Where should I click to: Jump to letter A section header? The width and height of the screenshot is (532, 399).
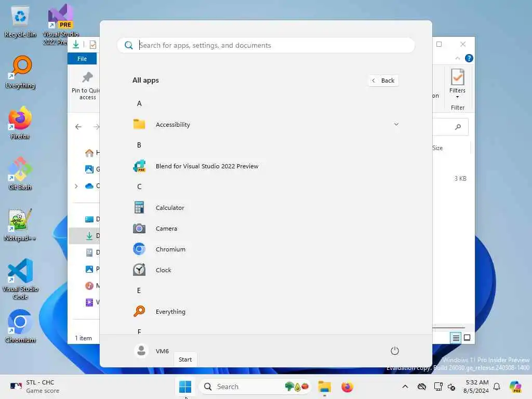click(x=139, y=103)
